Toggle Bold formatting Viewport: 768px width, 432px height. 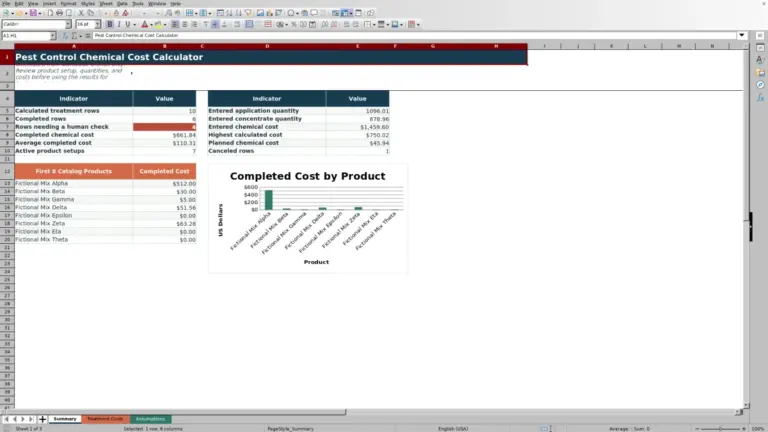pos(110,24)
